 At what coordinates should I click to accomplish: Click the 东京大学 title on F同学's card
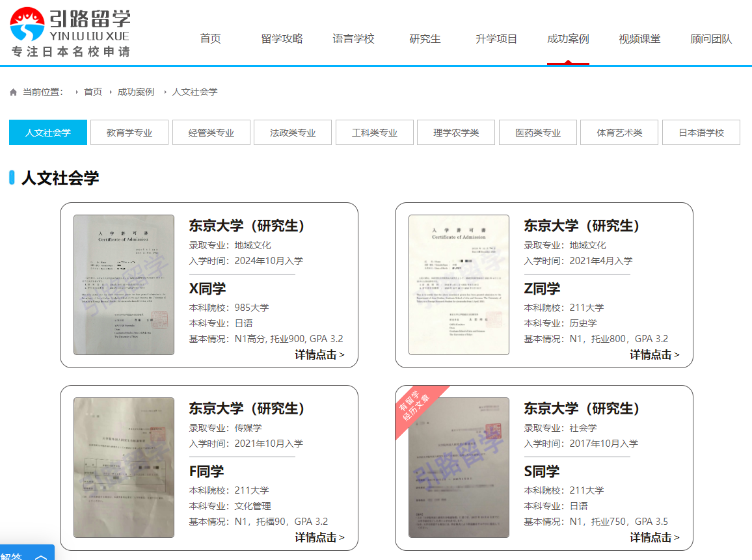(247, 408)
